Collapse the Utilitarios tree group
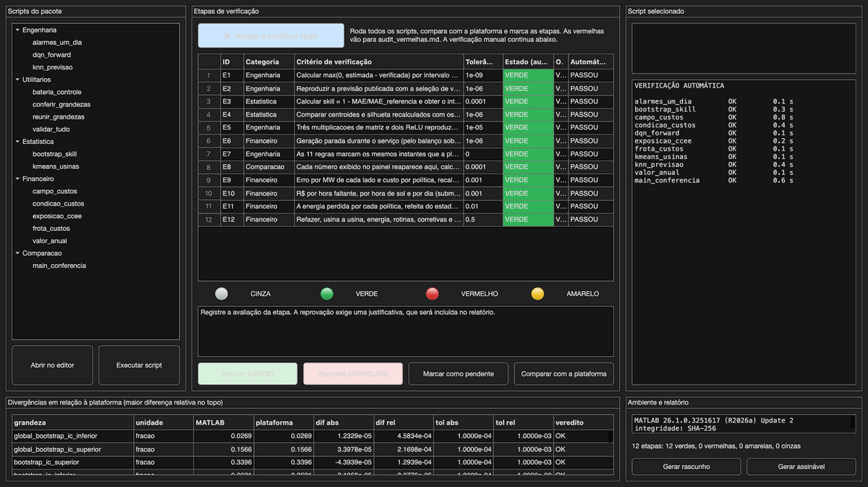Screen dimensions: 868x487 (17, 80)
